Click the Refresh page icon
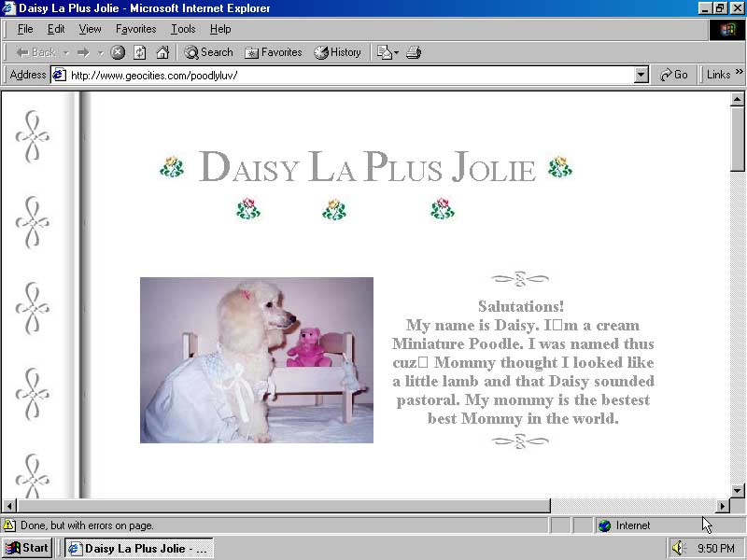The height and width of the screenshot is (560, 747). [140, 52]
